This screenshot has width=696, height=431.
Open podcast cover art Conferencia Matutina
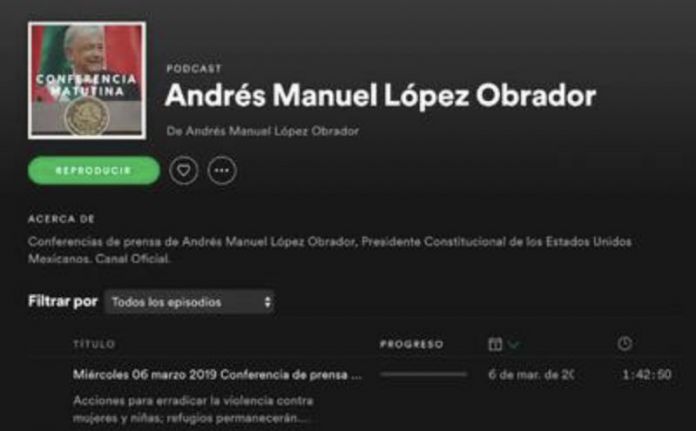(87, 81)
